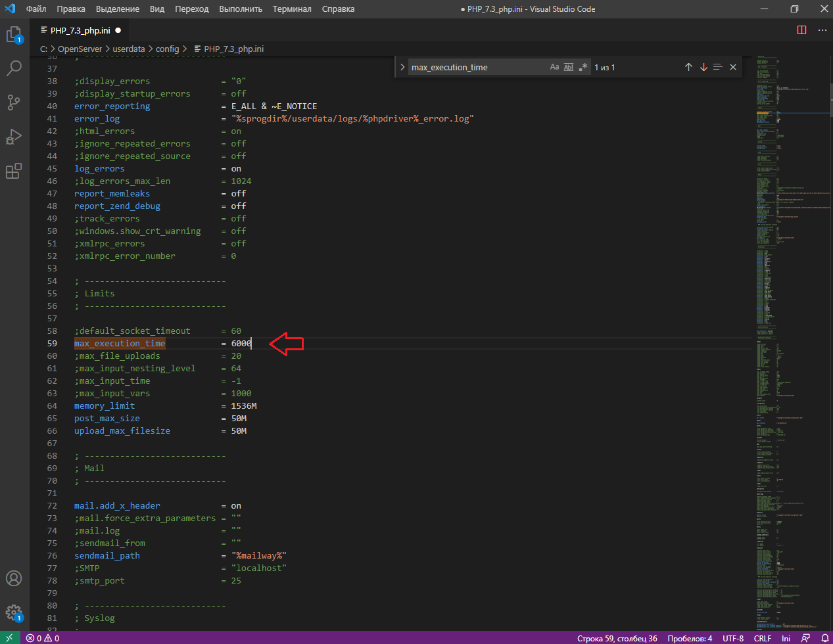Viewport: 833px width, 644px height.
Task: Open the editor More Actions menu
Action: click(x=822, y=30)
